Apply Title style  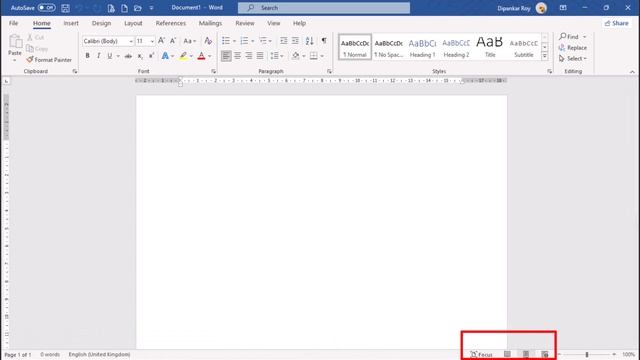point(490,47)
